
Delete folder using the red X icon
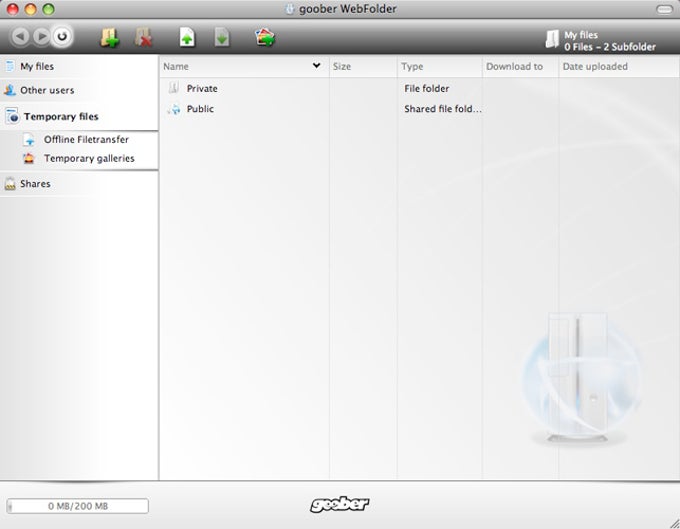(144, 38)
